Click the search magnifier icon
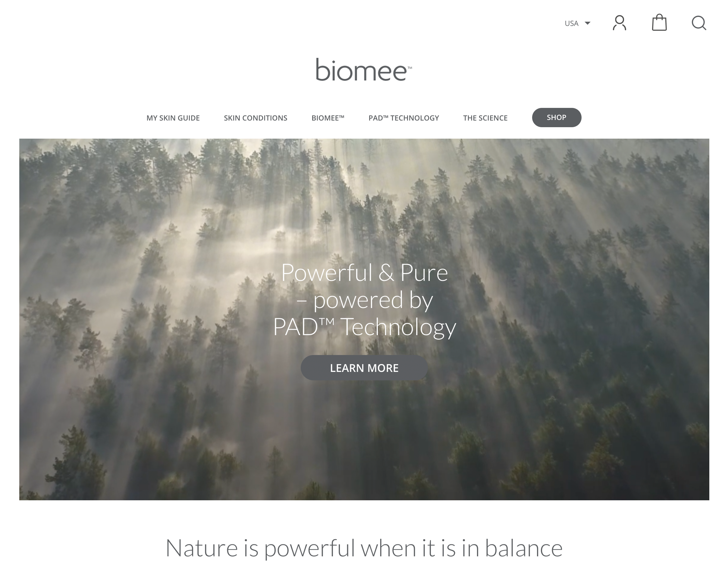 (x=699, y=23)
